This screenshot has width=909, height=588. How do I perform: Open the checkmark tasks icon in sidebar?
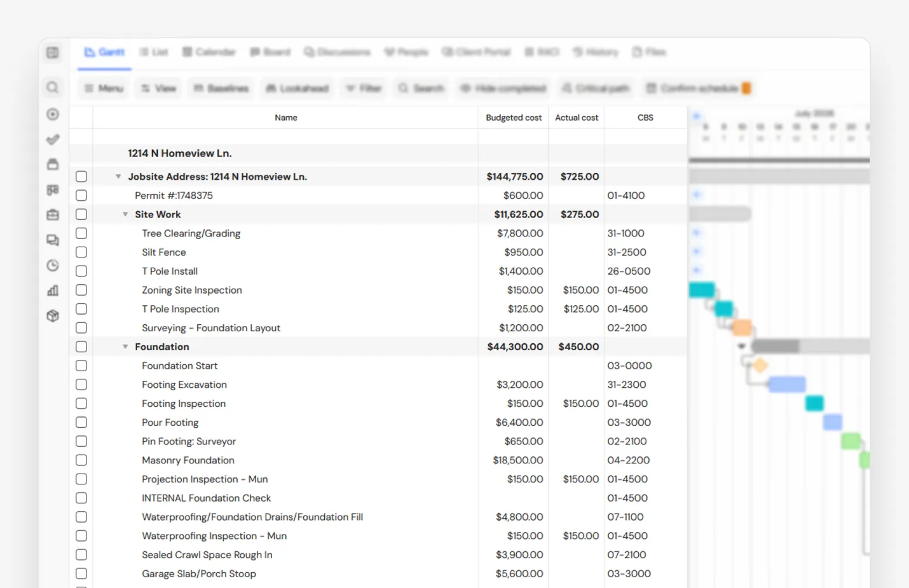click(53, 139)
